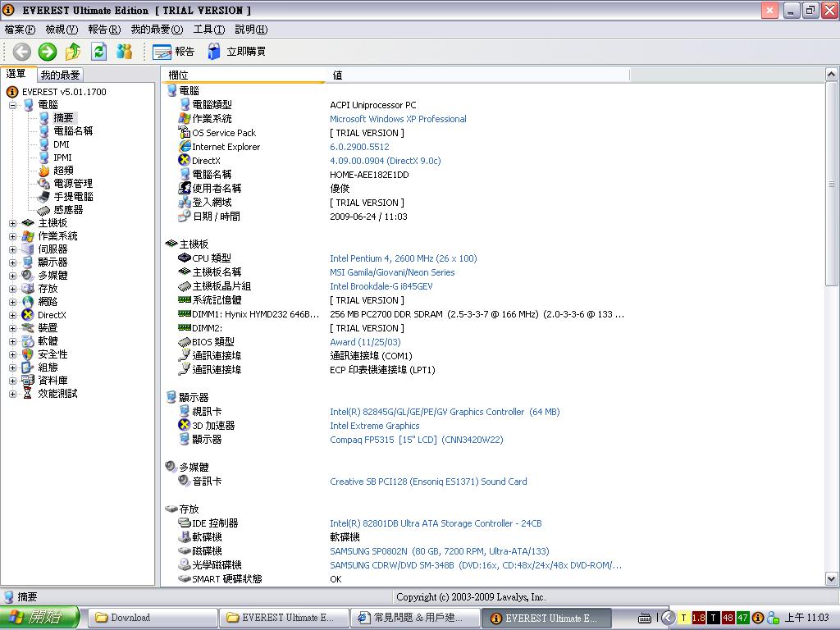Click the HOME-AEE182E1DD computer name value
This screenshot has width=840, height=630.
click(369, 175)
